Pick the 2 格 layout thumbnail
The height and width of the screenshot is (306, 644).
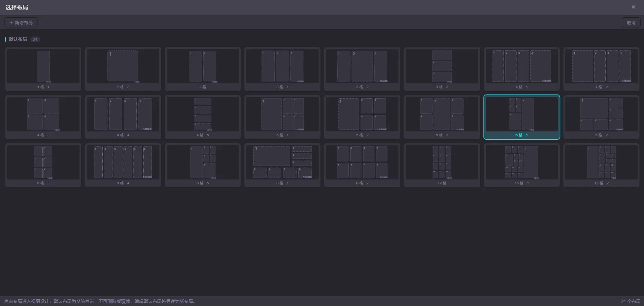click(x=203, y=69)
